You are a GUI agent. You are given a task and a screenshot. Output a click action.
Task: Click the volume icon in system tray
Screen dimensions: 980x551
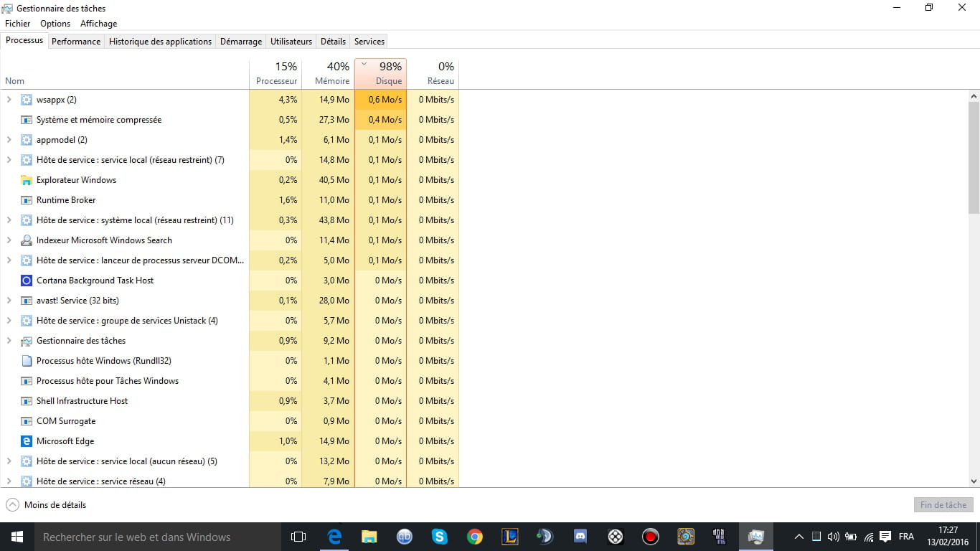tap(833, 537)
